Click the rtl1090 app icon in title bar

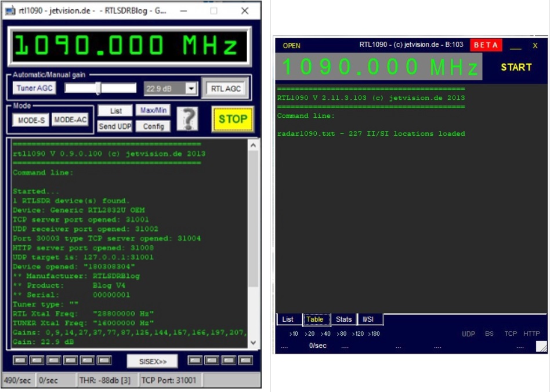click(10, 11)
